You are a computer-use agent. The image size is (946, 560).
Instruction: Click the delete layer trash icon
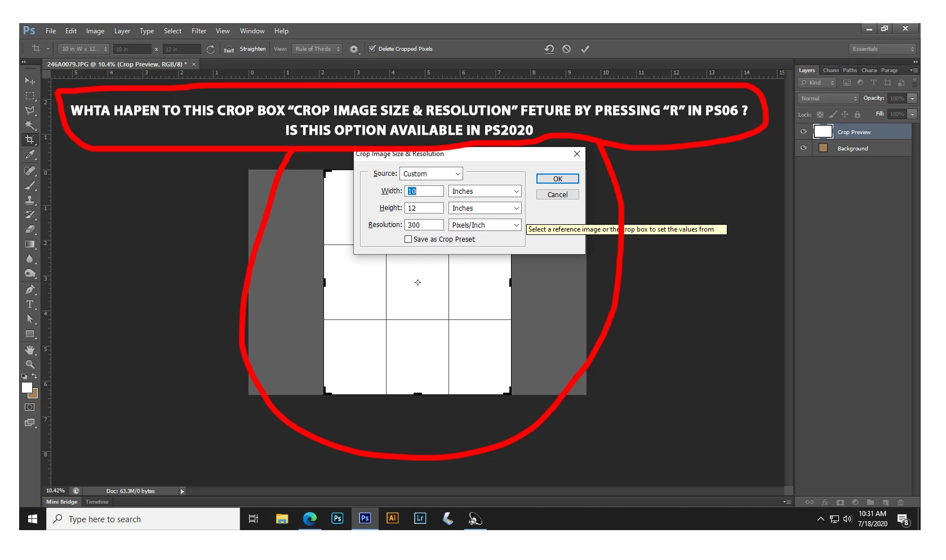pyautogui.click(x=900, y=502)
